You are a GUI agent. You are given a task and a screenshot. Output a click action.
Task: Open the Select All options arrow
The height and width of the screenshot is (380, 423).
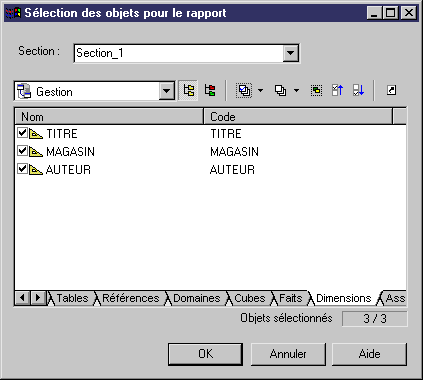[x=261, y=90]
